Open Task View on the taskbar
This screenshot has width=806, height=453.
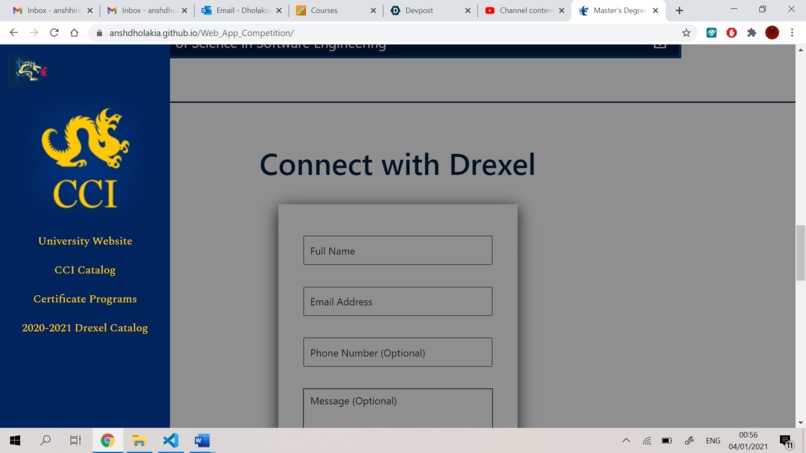tap(76, 440)
